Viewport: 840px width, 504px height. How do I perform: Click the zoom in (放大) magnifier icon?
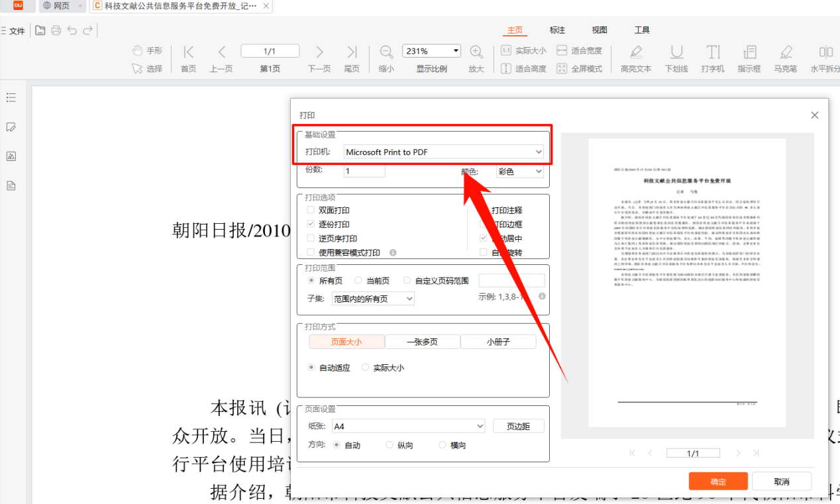click(x=476, y=52)
